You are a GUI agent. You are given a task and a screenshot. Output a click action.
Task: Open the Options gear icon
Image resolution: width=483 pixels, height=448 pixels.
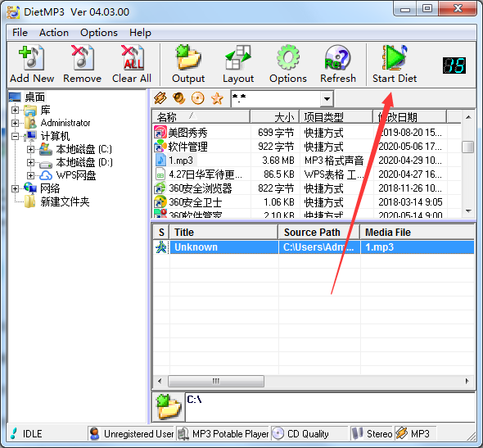click(x=288, y=57)
